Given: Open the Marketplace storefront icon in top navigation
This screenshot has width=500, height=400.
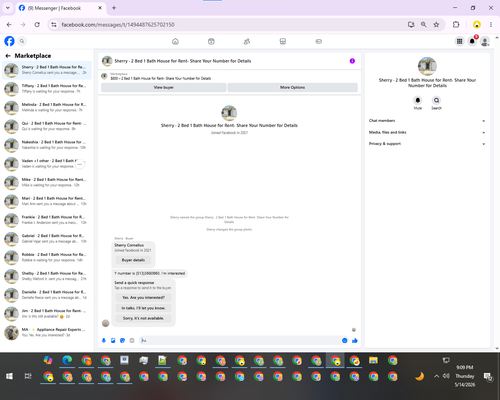Looking at the screenshot, I should pyautogui.click(x=283, y=41).
